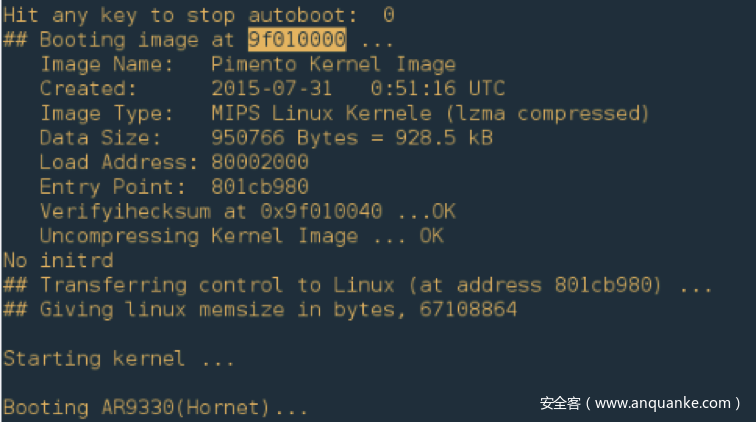Click the highlighted address 9f010000
756x422 pixels.
[297, 40]
